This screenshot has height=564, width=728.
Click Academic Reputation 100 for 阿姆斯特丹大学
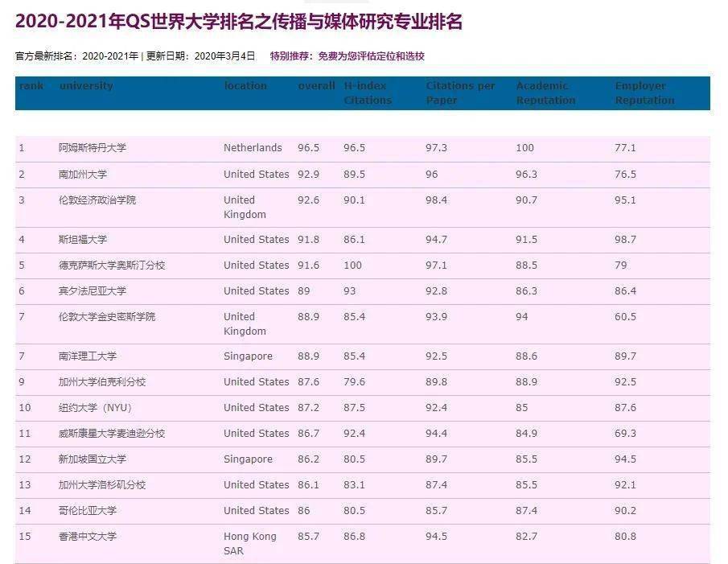point(524,148)
